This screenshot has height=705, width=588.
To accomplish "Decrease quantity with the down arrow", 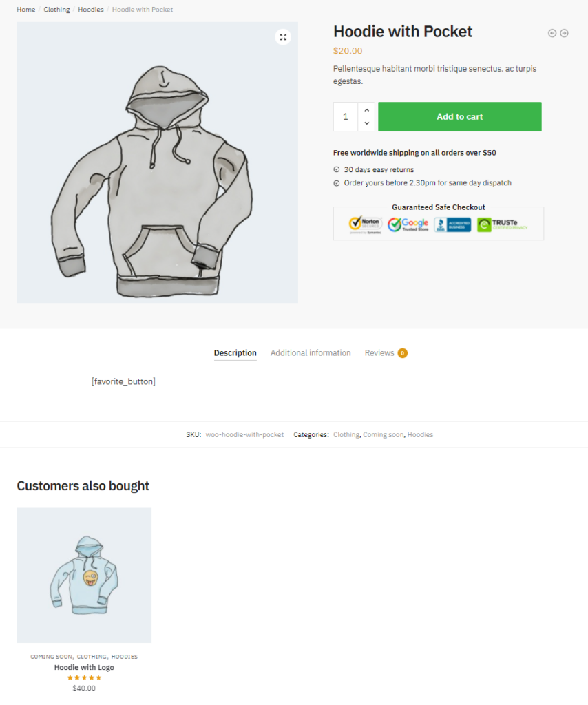I will (367, 123).
